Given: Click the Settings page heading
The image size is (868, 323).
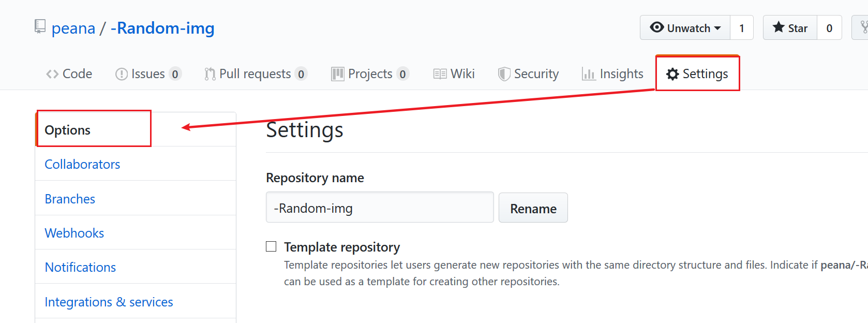Looking at the screenshot, I should [305, 130].
